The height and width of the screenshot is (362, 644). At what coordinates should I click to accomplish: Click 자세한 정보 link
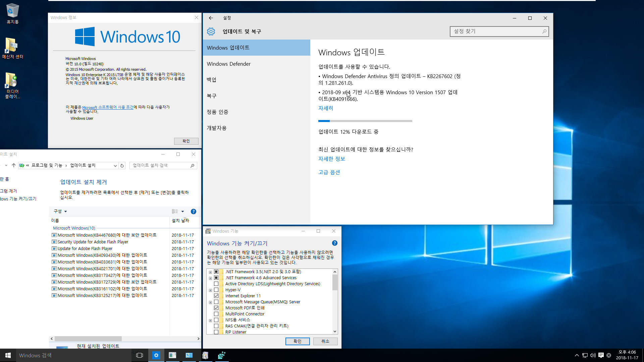point(331,158)
